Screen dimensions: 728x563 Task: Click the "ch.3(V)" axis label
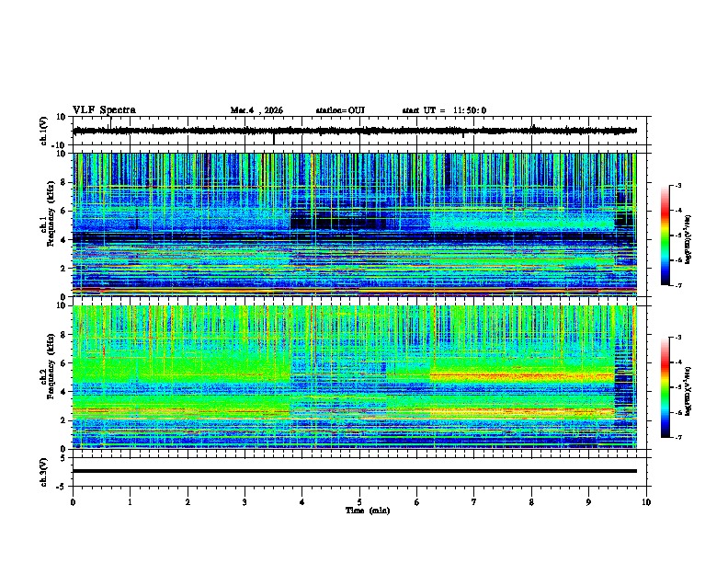(44, 472)
